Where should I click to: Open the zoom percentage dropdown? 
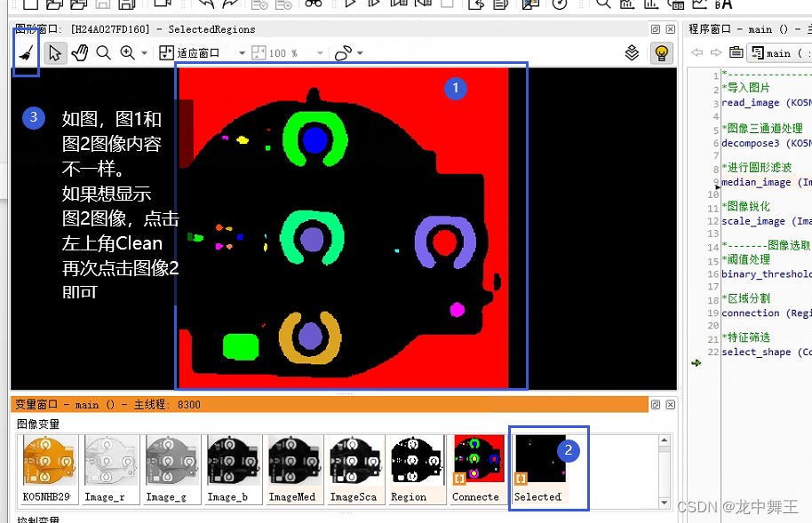(x=320, y=52)
